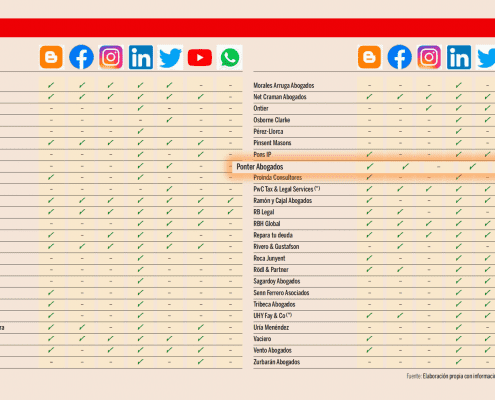
Task: Click the Blogger icon in the left table header
Action: pyautogui.click(x=51, y=57)
